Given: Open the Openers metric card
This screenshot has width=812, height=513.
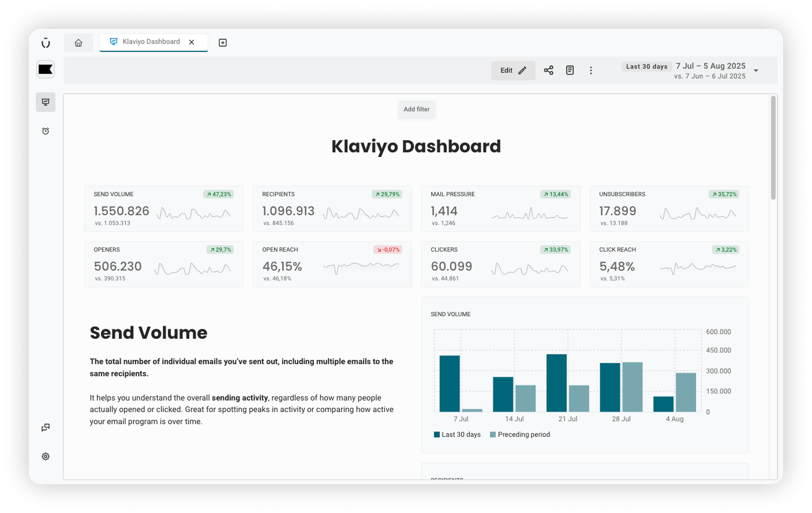Looking at the screenshot, I should coord(164,264).
